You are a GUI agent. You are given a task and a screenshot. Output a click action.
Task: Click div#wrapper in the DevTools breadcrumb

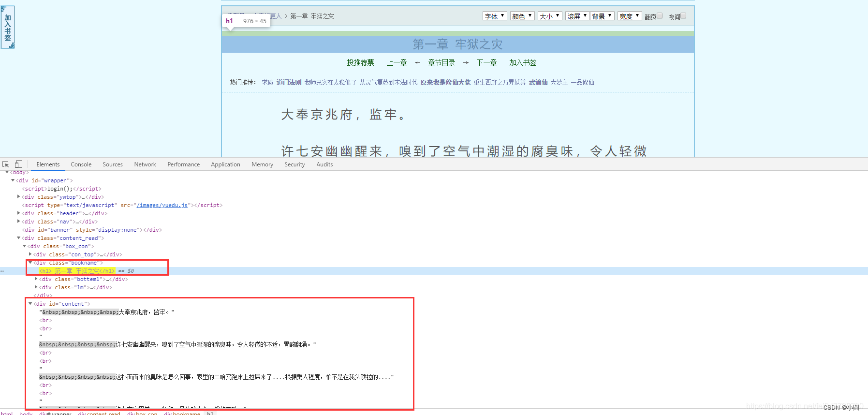[55, 413]
